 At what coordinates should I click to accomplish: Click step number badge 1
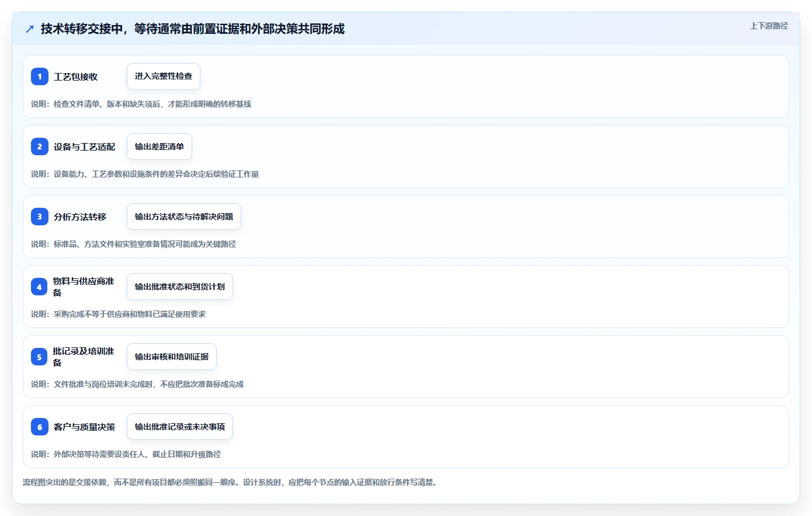point(40,76)
